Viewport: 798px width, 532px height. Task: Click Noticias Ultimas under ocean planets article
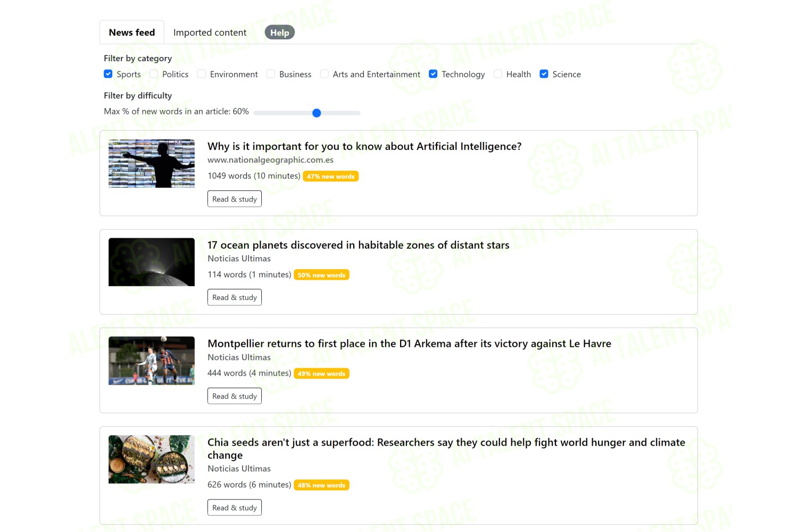(x=239, y=259)
